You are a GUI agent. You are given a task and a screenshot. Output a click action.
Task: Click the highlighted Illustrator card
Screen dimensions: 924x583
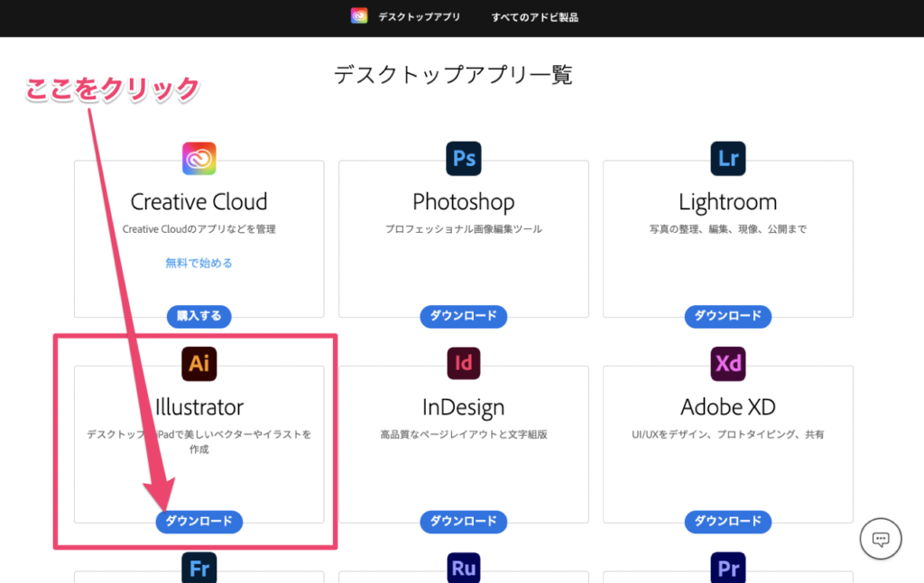[199, 442]
